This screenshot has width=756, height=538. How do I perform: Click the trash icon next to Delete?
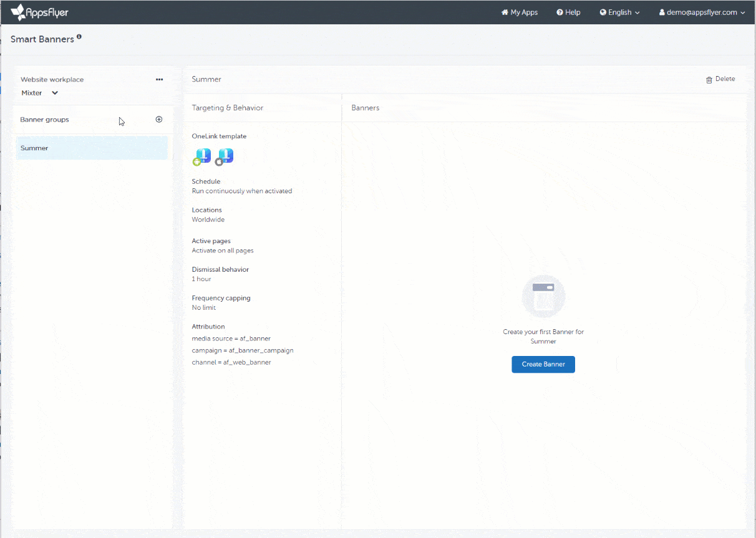click(x=709, y=80)
